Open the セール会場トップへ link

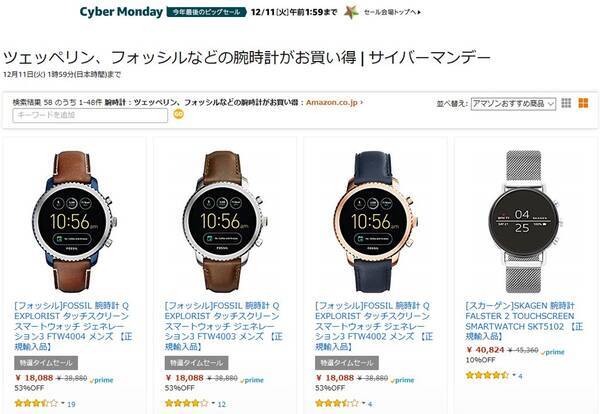[x=393, y=12]
